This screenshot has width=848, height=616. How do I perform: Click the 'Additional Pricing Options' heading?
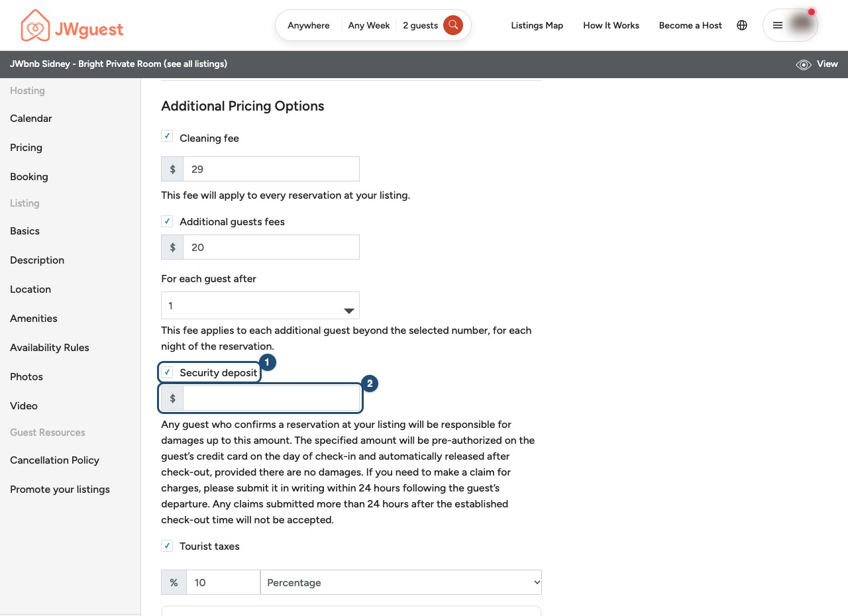[x=242, y=106]
